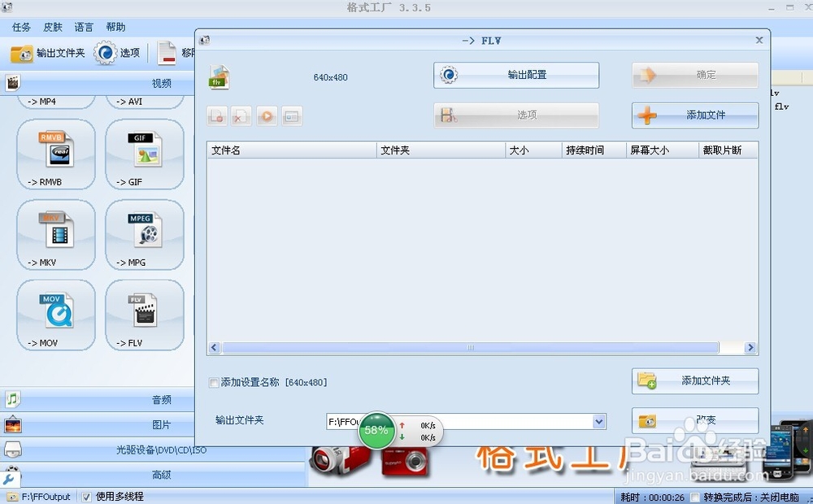
Task: Open the output folder dropdown
Action: pyautogui.click(x=599, y=422)
